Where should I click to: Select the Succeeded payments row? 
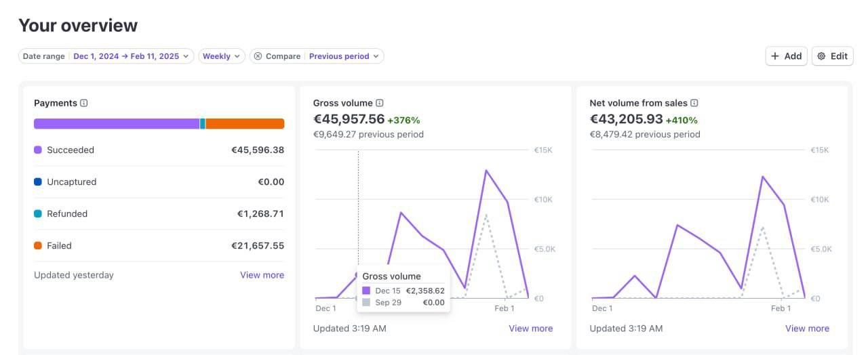(x=159, y=150)
